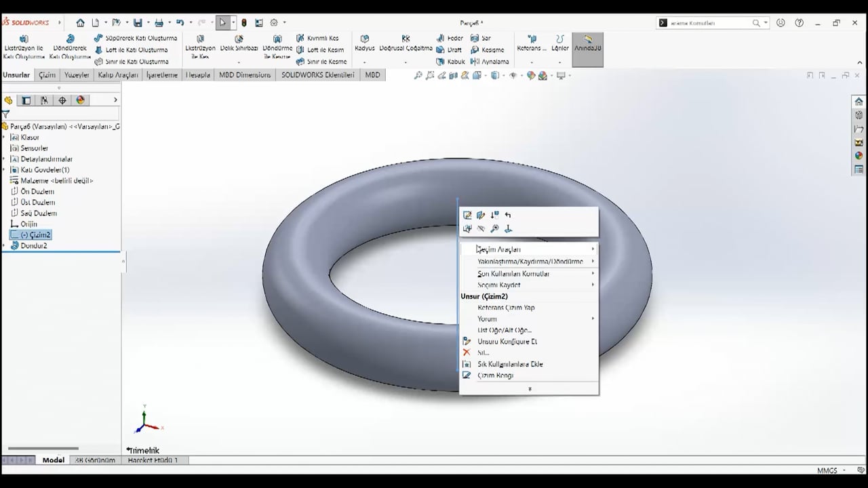This screenshot has width=868, height=488.
Task: Open the Referans geometry tool
Action: pyautogui.click(x=532, y=44)
